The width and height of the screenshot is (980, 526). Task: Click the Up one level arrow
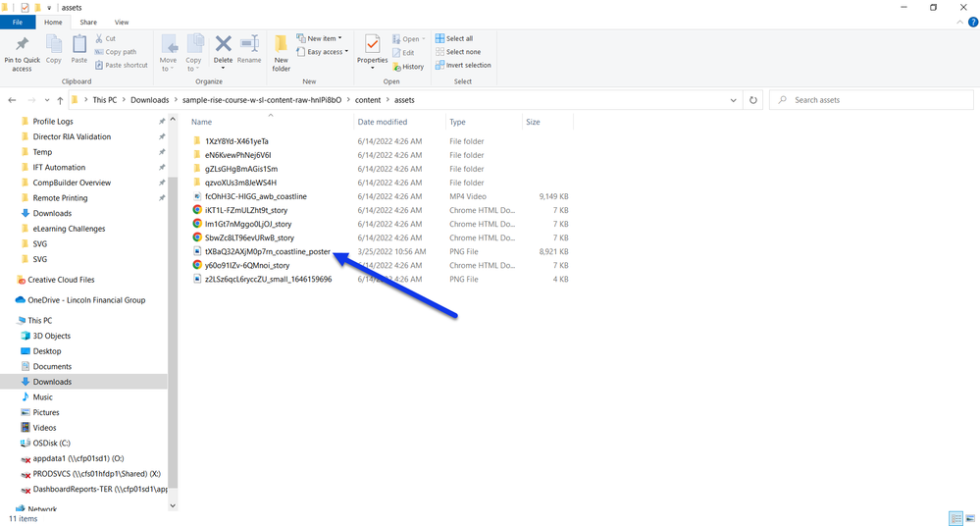pyautogui.click(x=60, y=100)
